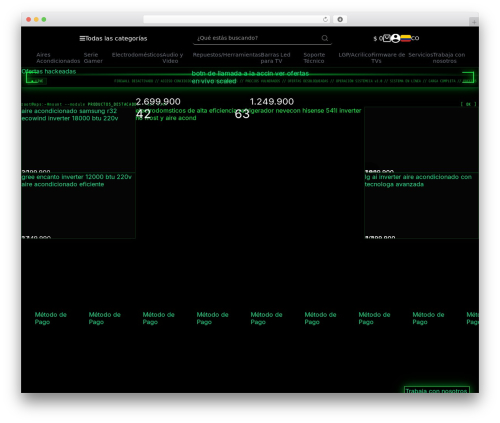Click the [ OK ] terminal indicator
500x423 pixels.
tap(468, 104)
